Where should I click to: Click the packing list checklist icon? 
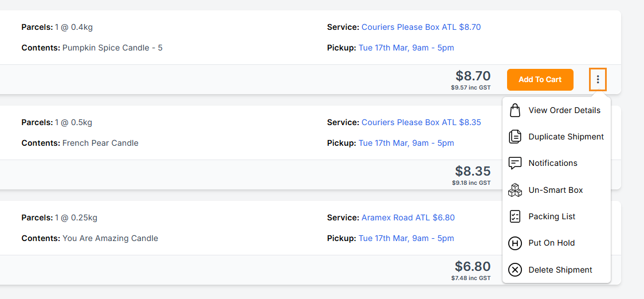coord(515,216)
